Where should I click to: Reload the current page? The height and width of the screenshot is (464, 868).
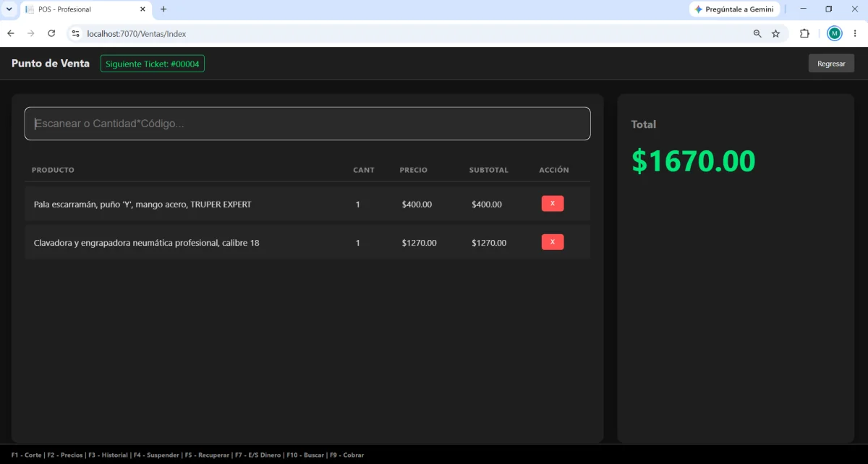click(51, 33)
